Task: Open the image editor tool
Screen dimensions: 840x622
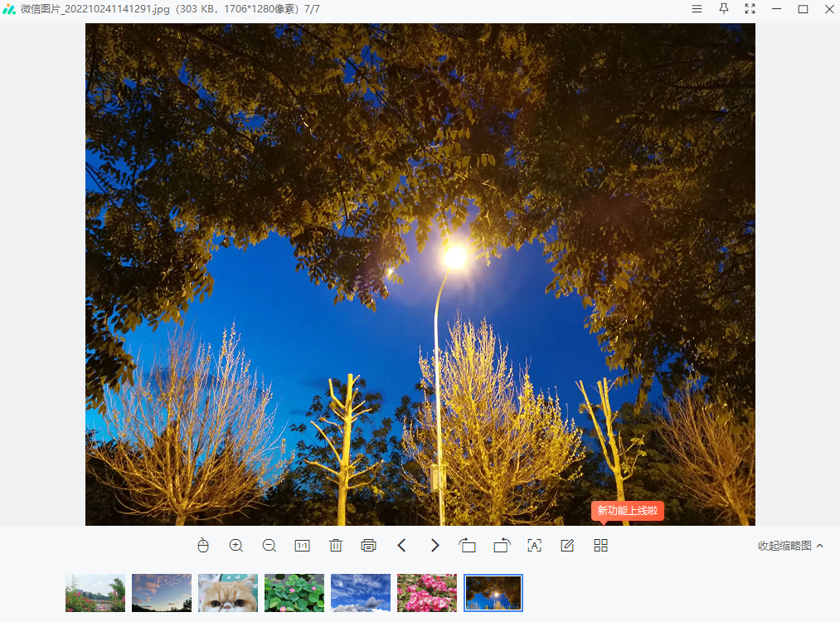Action: [x=567, y=546]
